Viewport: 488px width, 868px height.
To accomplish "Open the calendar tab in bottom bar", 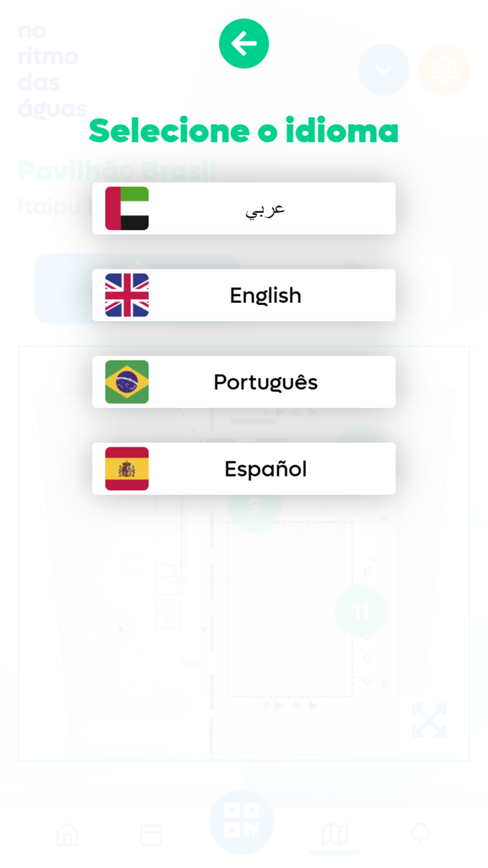I will click(x=151, y=834).
